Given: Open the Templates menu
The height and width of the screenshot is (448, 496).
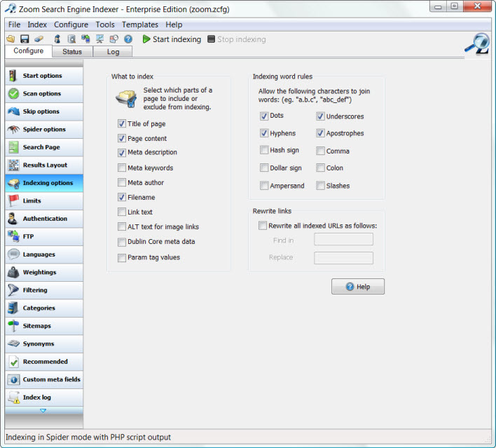Looking at the screenshot, I should [140, 25].
